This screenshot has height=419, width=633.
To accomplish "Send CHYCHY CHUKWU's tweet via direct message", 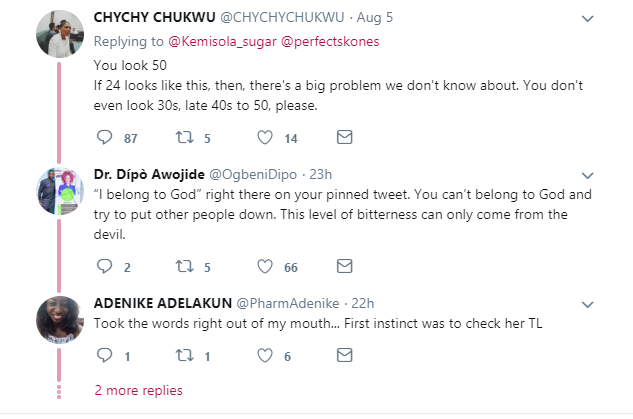I will pos(344,136).
